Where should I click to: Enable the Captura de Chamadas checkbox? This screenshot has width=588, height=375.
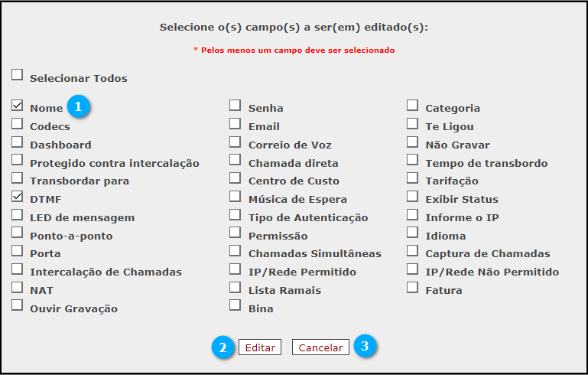click(412, 251)
